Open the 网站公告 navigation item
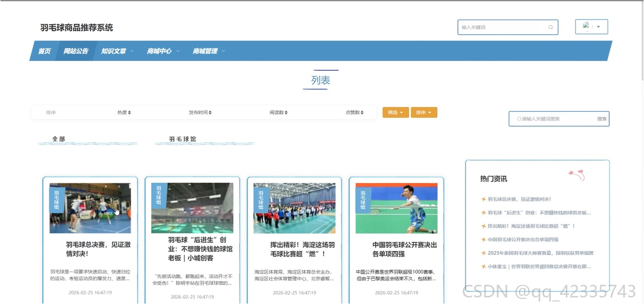 click(x=76, y=51)
